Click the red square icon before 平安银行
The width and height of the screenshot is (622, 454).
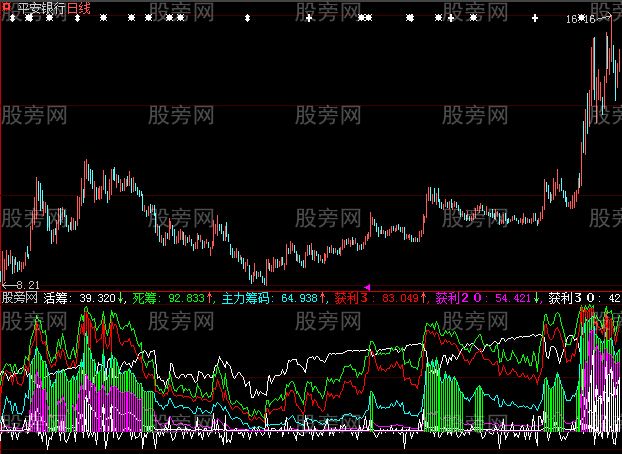pyautogui.click(x=7, y=7)
